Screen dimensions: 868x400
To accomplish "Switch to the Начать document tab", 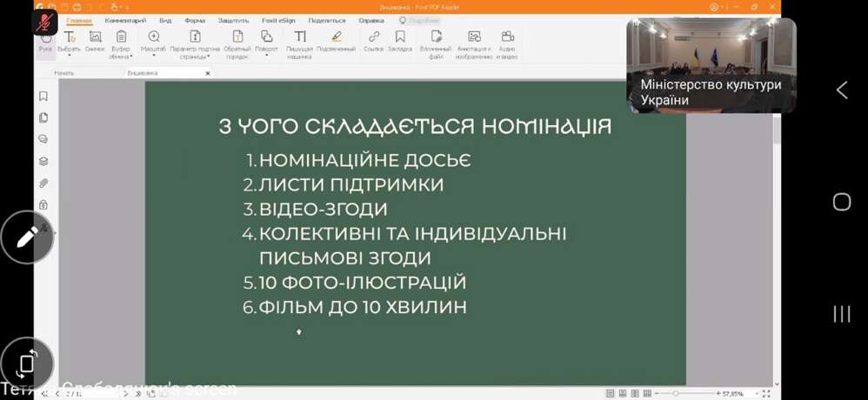I will click(x=64, y=73).
